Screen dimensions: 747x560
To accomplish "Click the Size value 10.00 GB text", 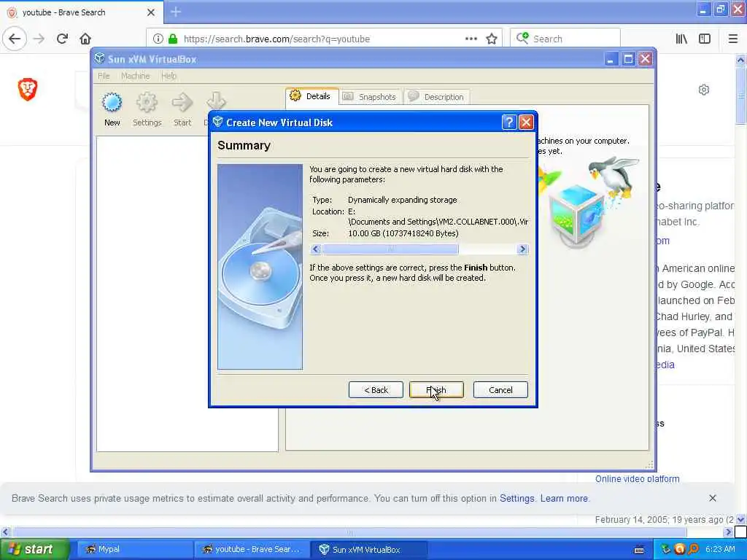I will point(403,233).
